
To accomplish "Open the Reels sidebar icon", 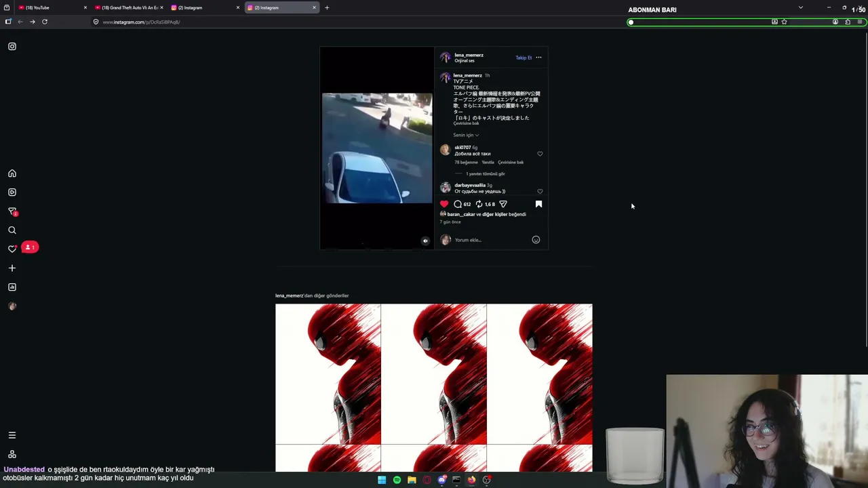I will [x=12, y=192].
